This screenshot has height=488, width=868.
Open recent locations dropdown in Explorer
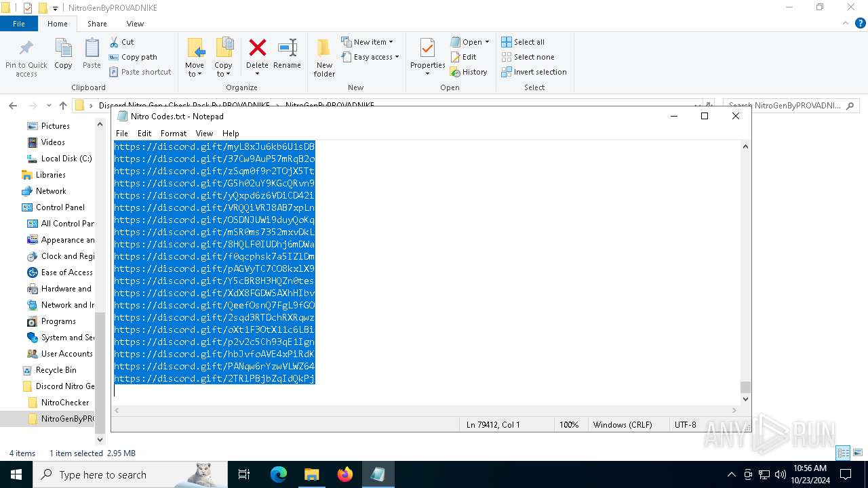pyautogui.click(x=49, y=106)
